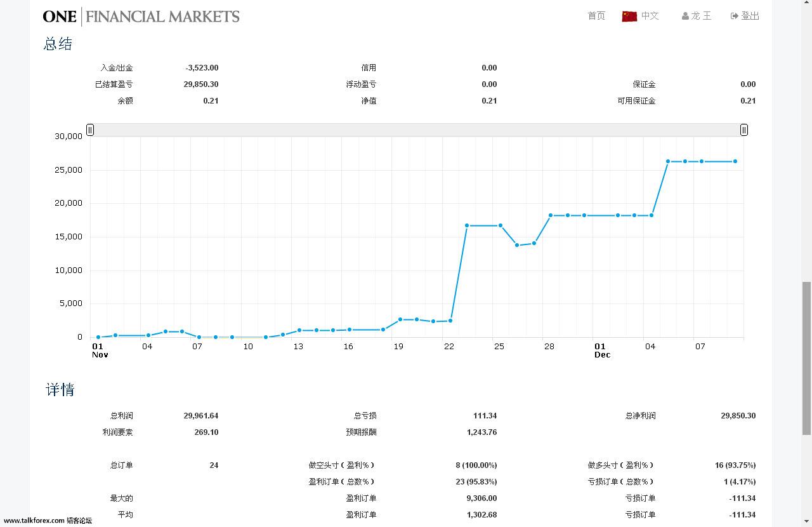Click the 01 Nov x-axis label
This screenshot has width=812, height=527.
100,350
